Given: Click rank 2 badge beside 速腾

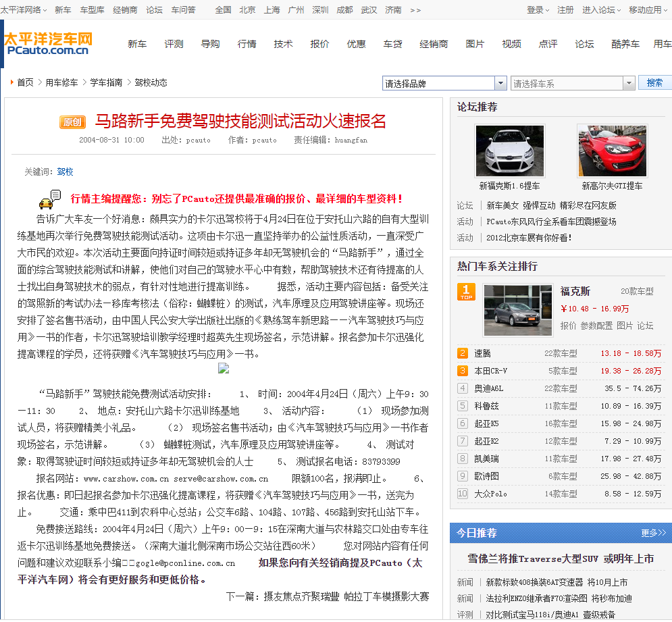Looking at the screenshot, I should click(463, 353).
